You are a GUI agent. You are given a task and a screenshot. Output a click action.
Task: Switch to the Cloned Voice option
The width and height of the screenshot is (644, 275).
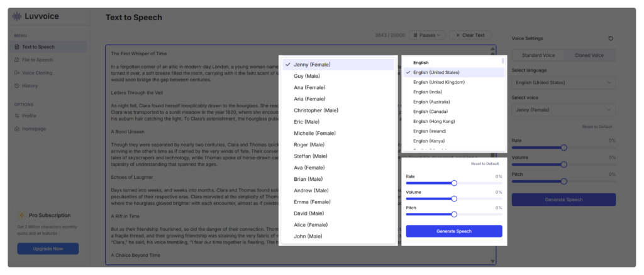589,55
